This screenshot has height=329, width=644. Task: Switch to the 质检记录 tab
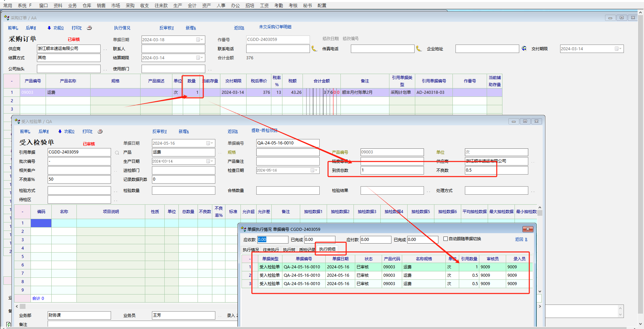[307, 250]
